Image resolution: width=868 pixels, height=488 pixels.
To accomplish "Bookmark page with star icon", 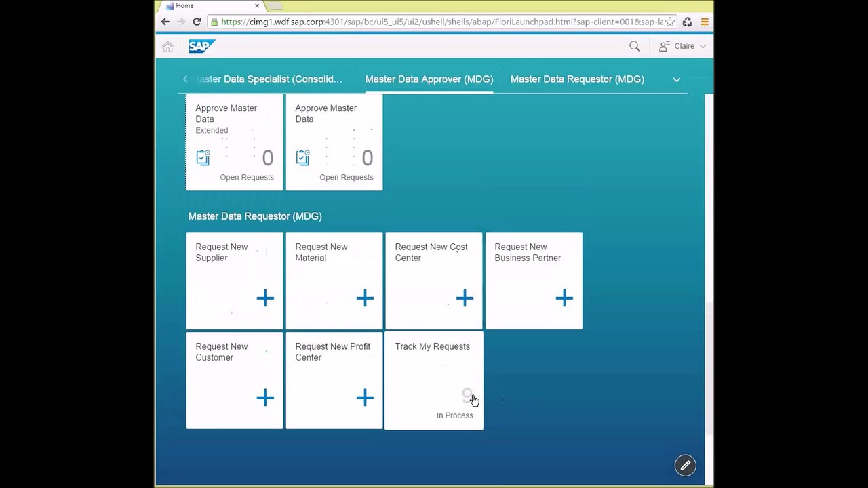I will pos(670,22).
